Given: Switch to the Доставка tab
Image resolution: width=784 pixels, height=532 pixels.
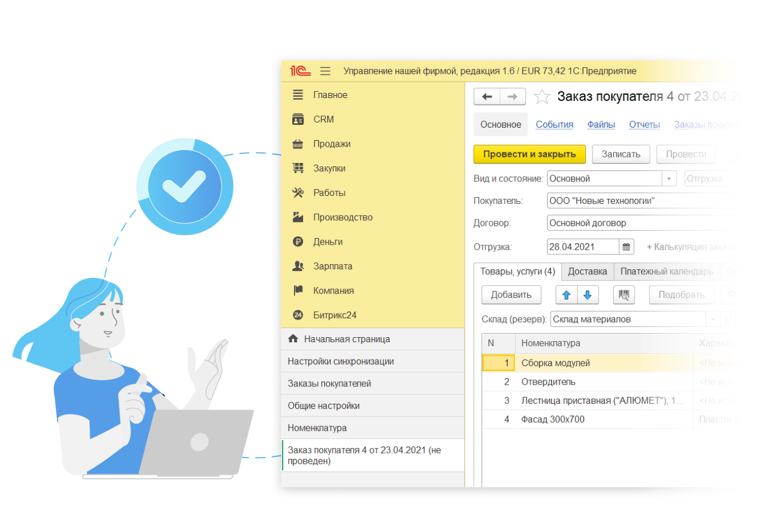Looking at the screenshot, I should coord(587,272).
